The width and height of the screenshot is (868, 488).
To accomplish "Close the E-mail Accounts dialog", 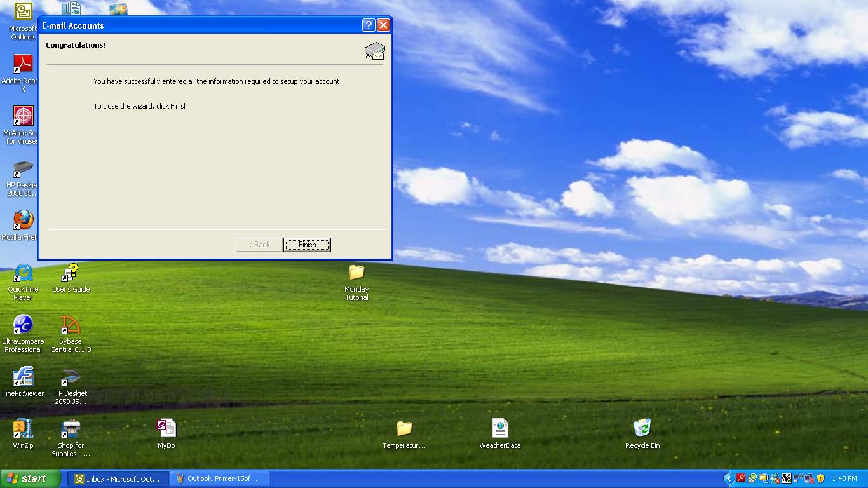I will point(383,25).
